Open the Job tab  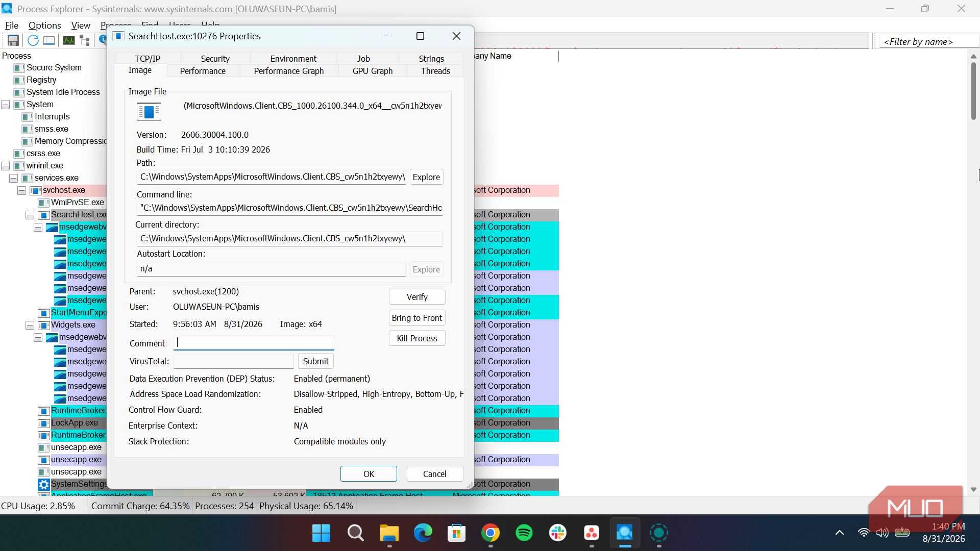tap(363, 59)
